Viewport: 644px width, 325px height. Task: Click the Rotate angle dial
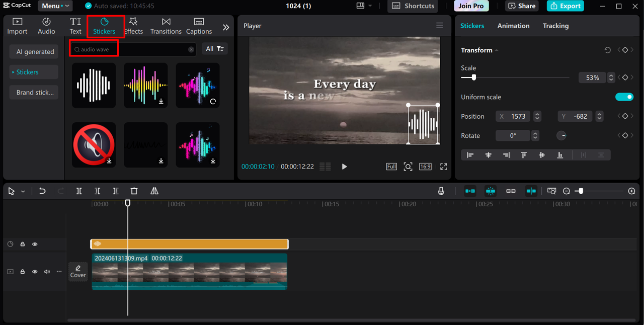(x=561, y=136)
